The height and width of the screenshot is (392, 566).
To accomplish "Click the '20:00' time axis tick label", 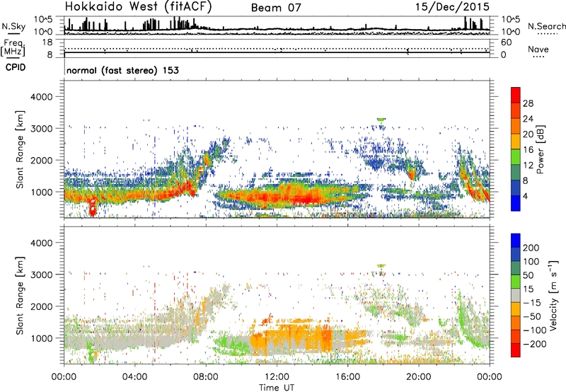I will coord(419,377).
